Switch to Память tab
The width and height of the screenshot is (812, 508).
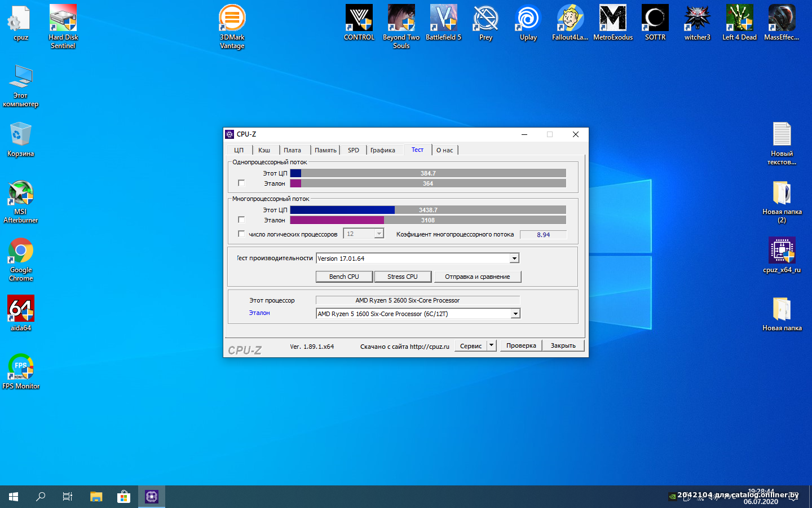[x=325, y=150]
